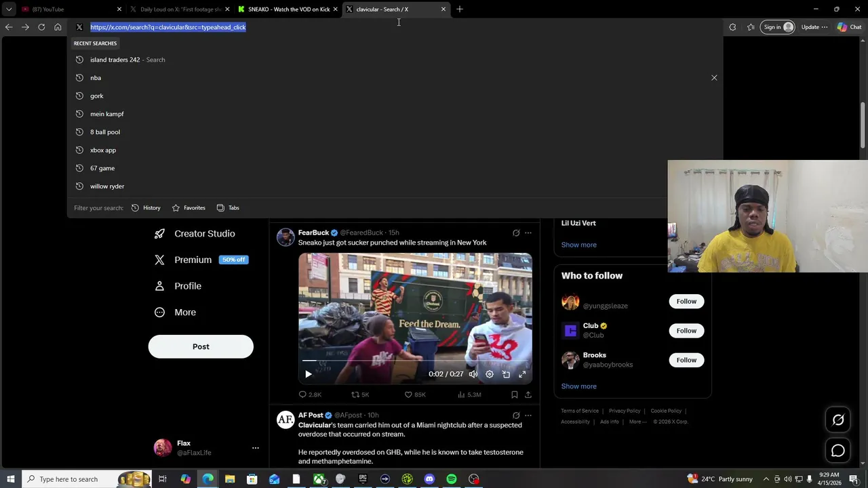Like the FearBuck post with 85K likes

coord(408,394)
